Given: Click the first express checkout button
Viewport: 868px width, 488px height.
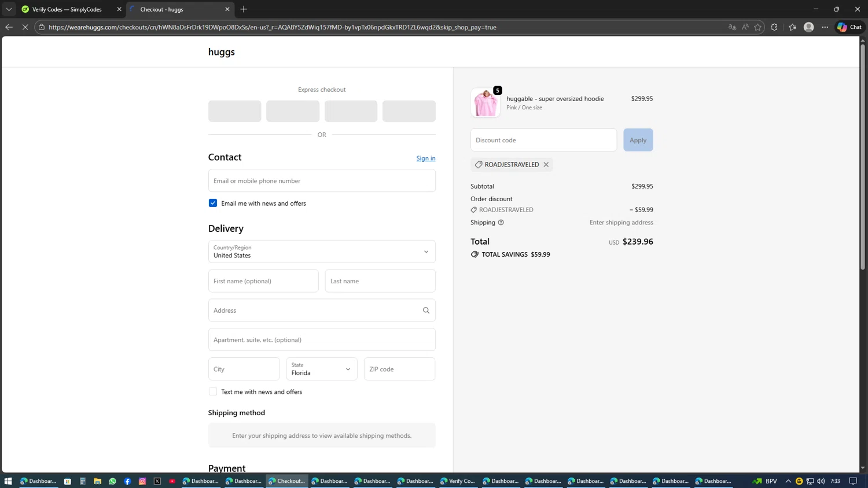Looking at the screenshot, I should [234, 111].
